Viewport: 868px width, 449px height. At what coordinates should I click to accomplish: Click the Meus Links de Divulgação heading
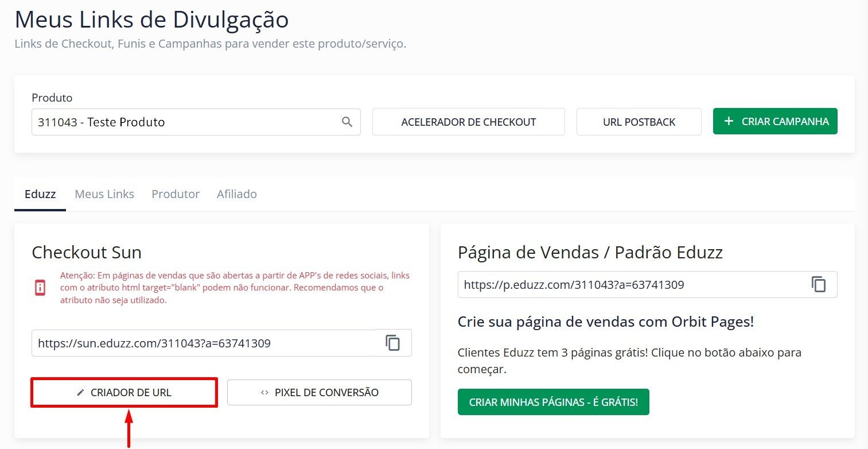click(x=151, y=20)
